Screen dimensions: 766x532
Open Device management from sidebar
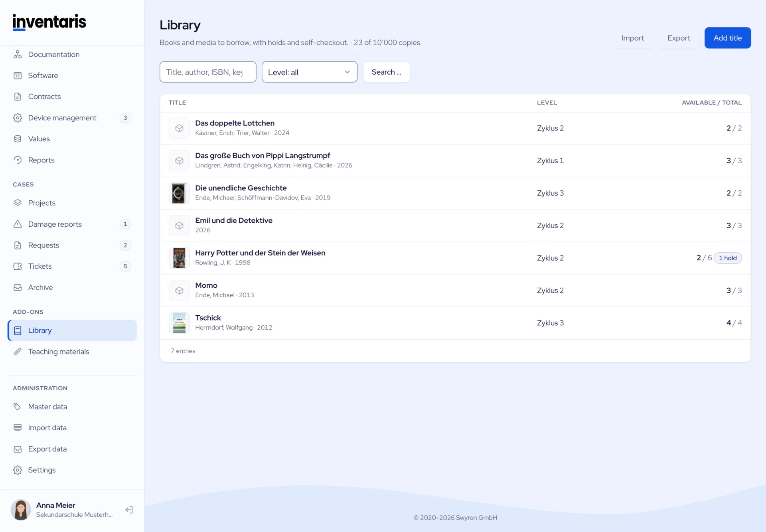pos(72,118)
